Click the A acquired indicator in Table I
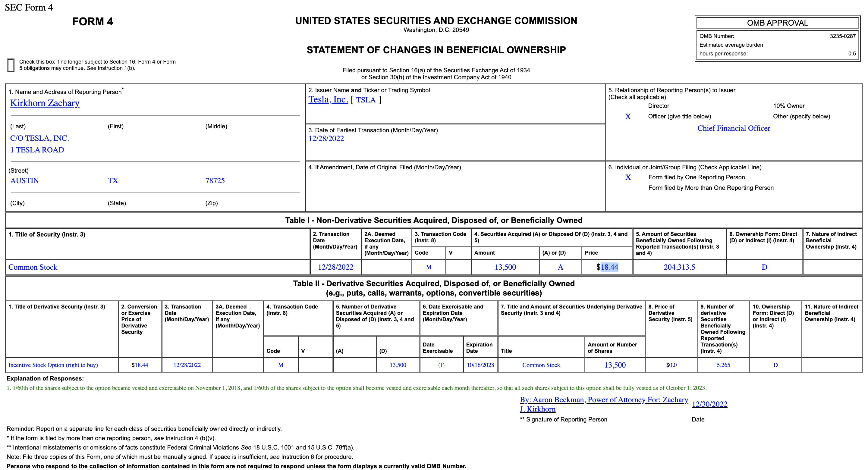Screen dimensions: 868x470 [x=560, y=267]
